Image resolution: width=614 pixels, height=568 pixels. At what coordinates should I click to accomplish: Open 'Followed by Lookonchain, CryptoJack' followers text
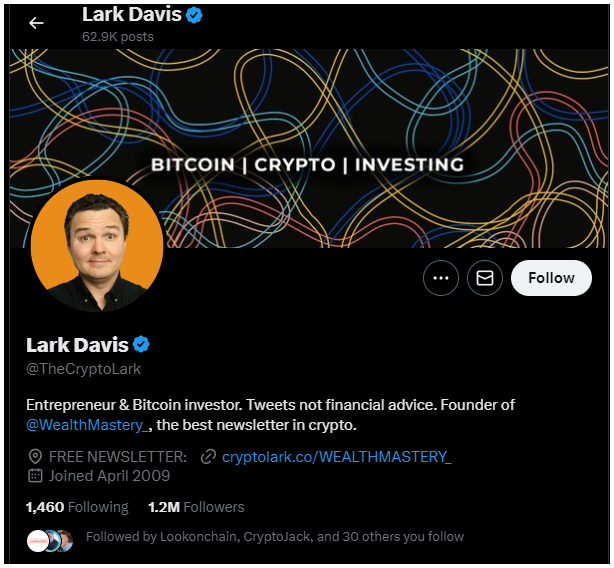click(275, 537)
